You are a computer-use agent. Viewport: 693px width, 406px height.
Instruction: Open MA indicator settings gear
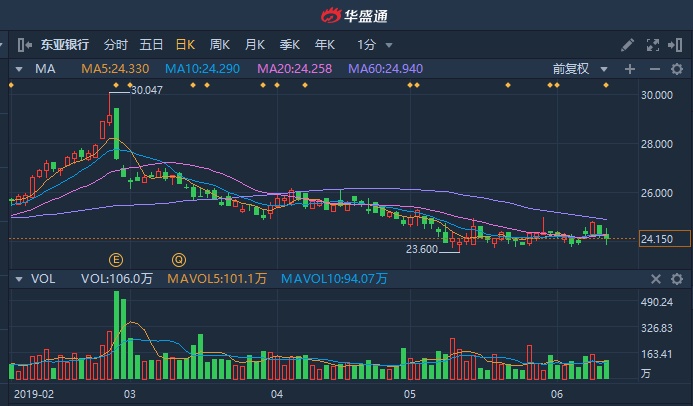click(677, 69)
